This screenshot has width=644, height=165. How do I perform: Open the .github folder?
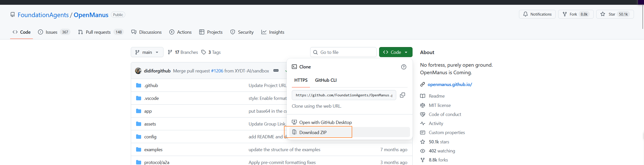click(151, 86)
